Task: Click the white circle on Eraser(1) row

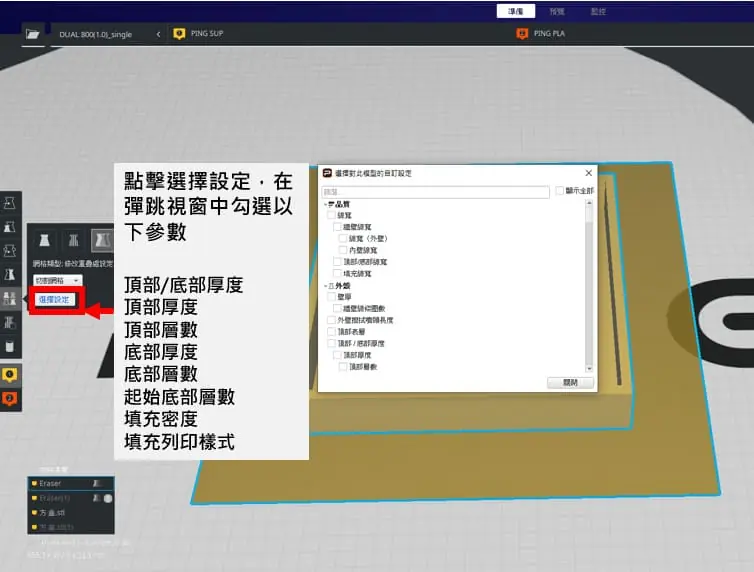Action: (x=108, y=498)
